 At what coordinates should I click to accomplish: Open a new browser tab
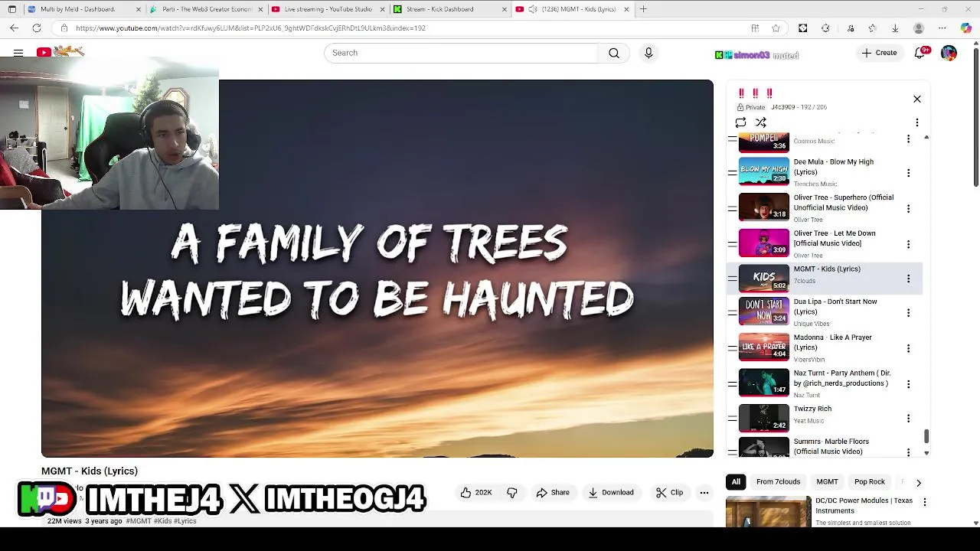(x=643, y=9)
